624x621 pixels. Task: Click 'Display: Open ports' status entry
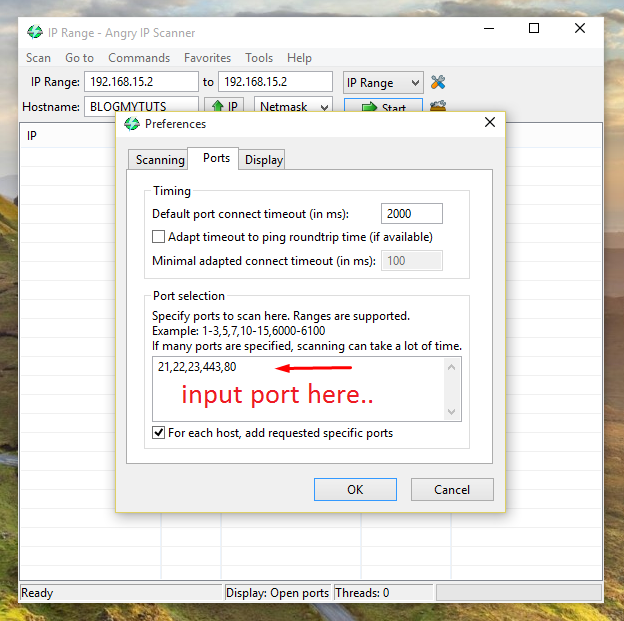point(277,593)
